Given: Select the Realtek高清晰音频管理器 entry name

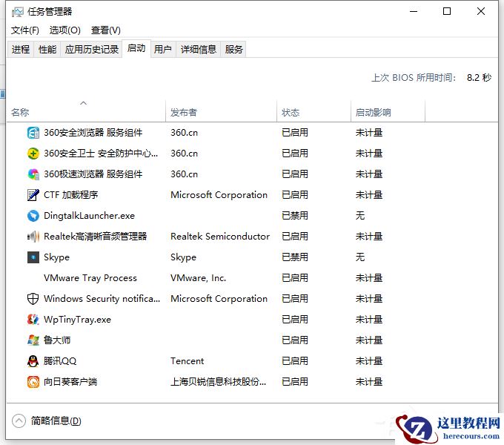Looking at the screenshot, I should (x=96, y=237).
